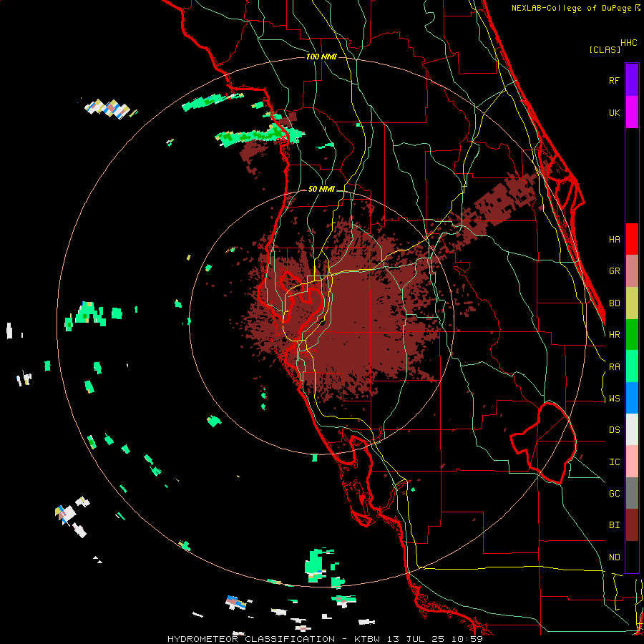644x644 pixels.
Task: Click the 'RF' legend label
Action: 614,80
